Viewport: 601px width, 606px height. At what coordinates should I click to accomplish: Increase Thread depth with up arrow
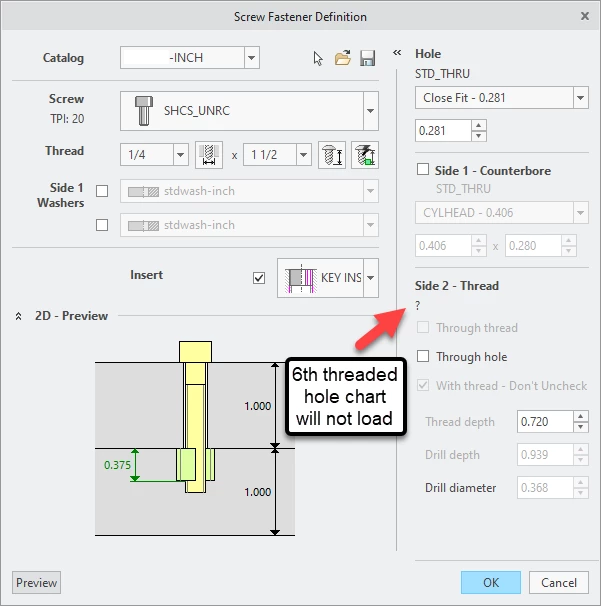[x=581, y=416]
